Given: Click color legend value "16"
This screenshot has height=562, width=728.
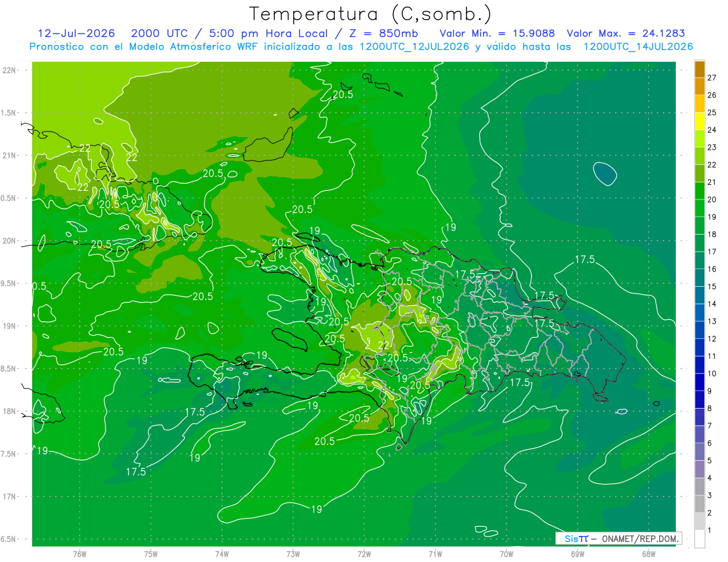Looking at the screenshot, I should pos(712,269).
